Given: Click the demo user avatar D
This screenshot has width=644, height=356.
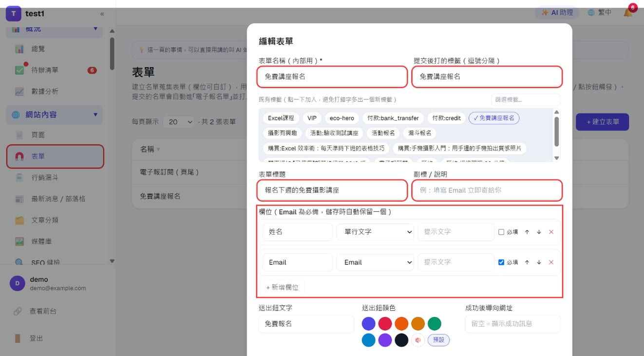Looking at the screenshot, I should 18,283.
